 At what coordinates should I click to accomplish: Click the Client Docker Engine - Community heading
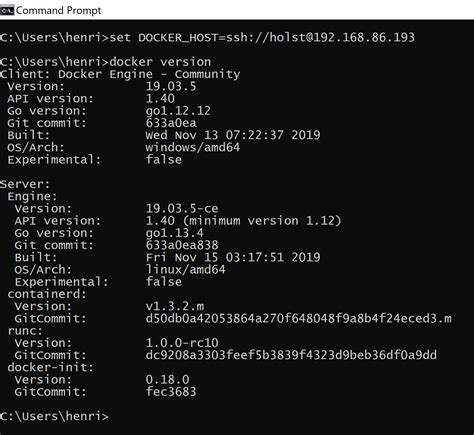(120, 74)
